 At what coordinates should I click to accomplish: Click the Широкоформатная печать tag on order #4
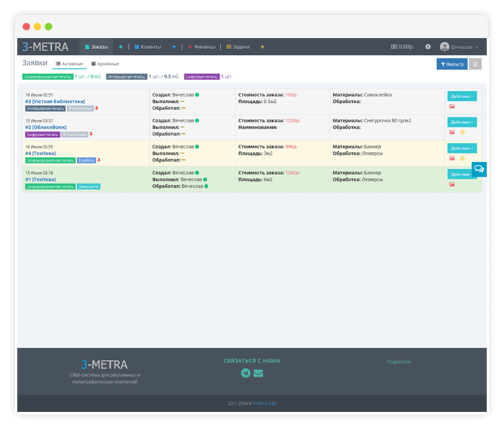(50, 161)
